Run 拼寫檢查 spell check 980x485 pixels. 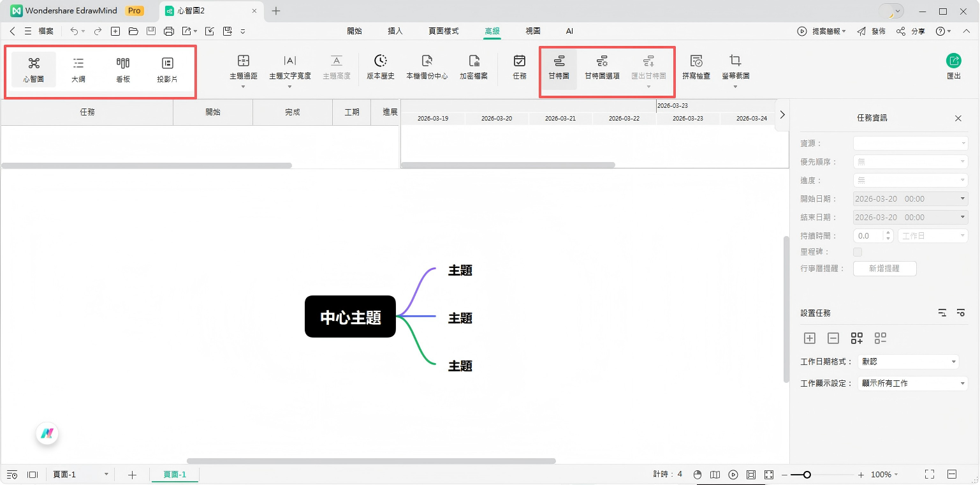pyautogui.click(x=696, y=67)
